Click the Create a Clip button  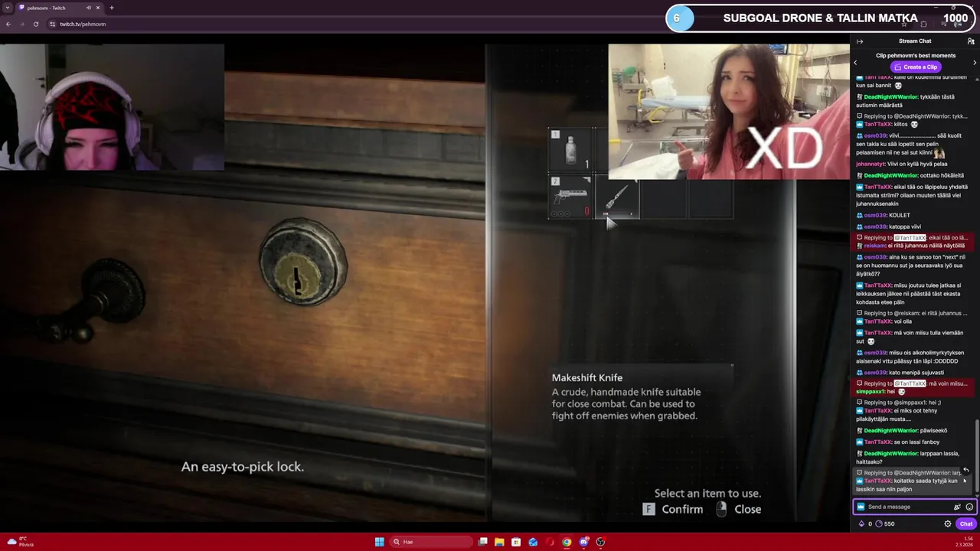[x=915, y=67]
